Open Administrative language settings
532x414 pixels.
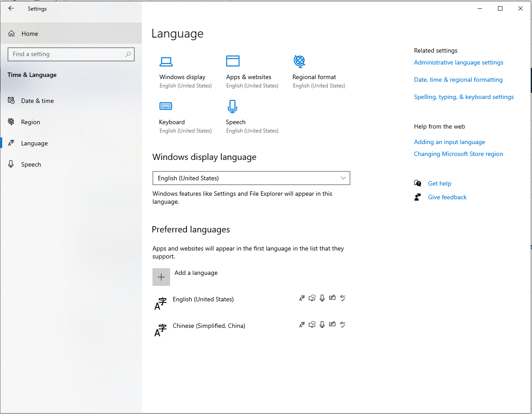pyautogui.click(x=458, y=62)
